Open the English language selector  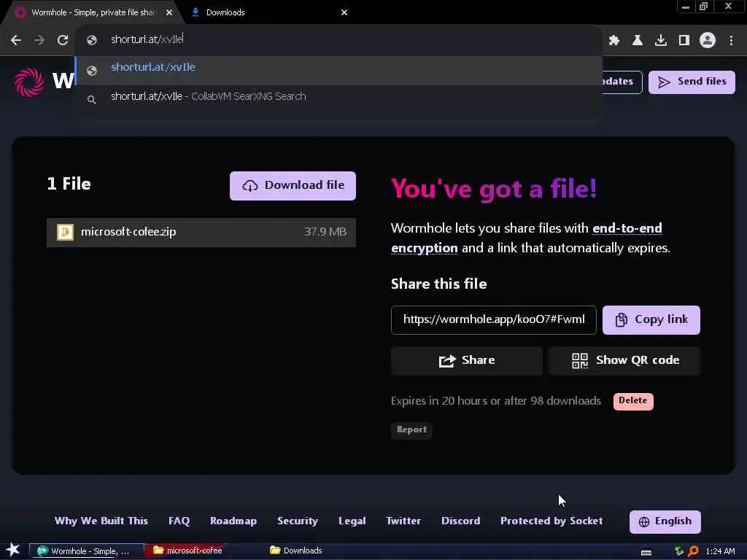tap(665, 522)
